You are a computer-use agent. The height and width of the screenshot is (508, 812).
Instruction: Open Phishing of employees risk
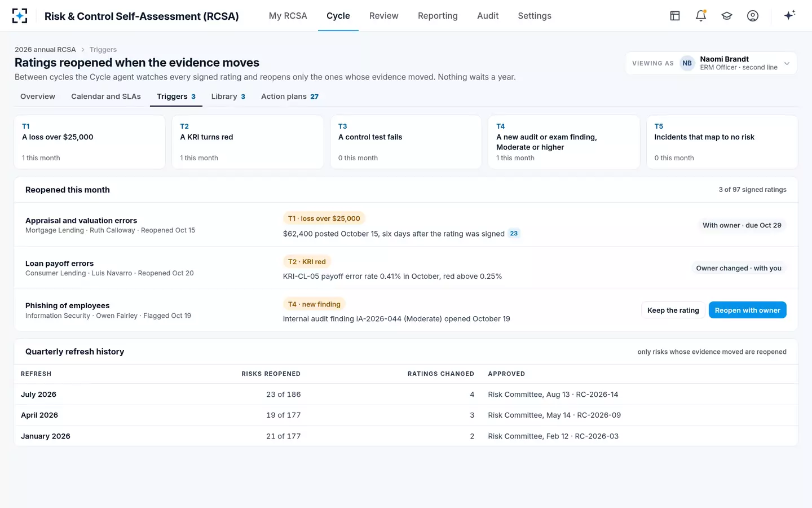coord(68,306)
